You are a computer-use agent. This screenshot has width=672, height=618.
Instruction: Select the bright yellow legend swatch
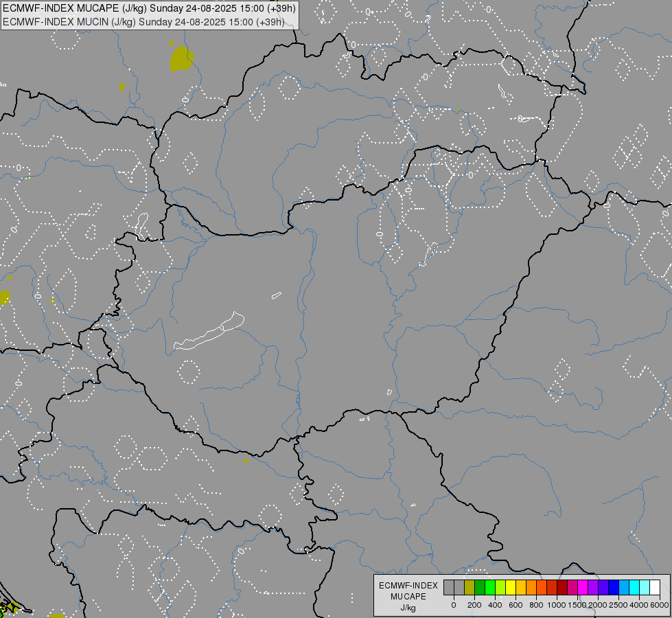[511, 587]
